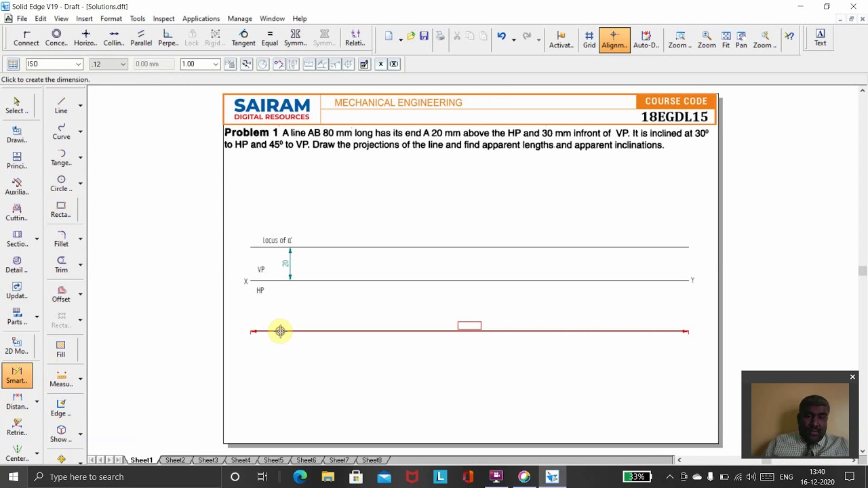Select the Line drawing tool

[61, 105]
